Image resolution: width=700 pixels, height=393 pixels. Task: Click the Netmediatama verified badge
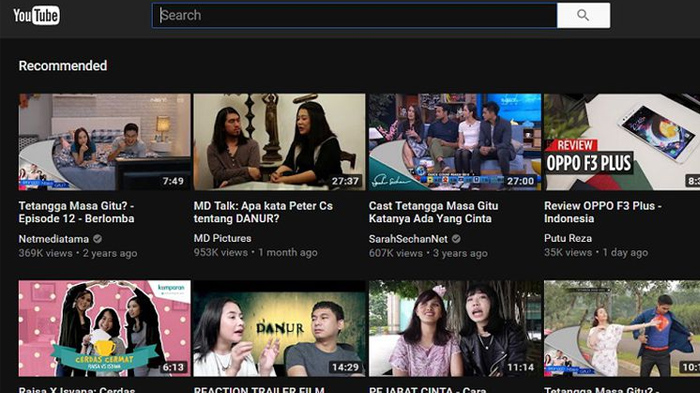[97, 239]
